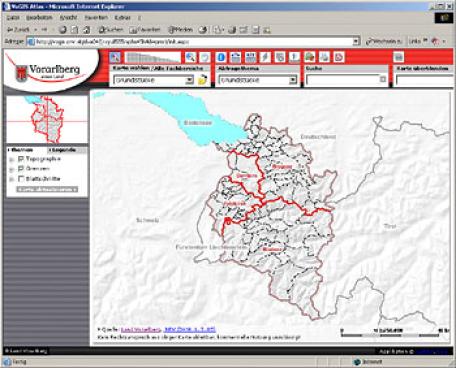Select the zoom-in magnifier tool in red toolbar
The image size is (456, 368).
point(190,57)
